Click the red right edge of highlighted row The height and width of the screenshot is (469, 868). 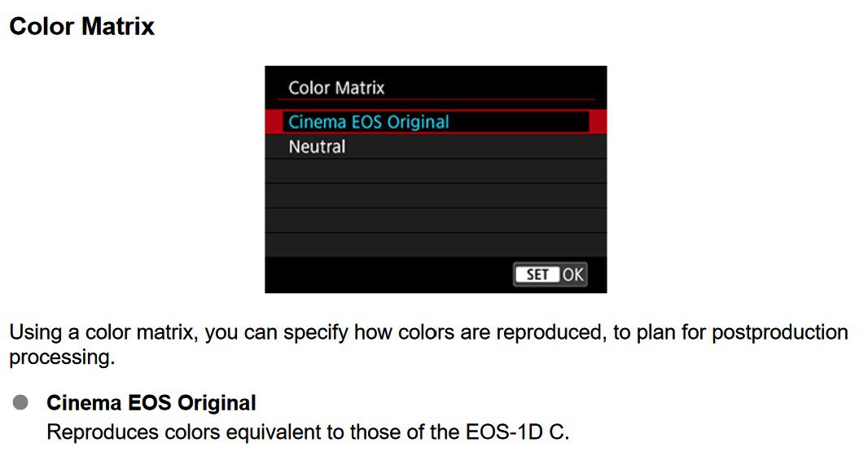598,122
